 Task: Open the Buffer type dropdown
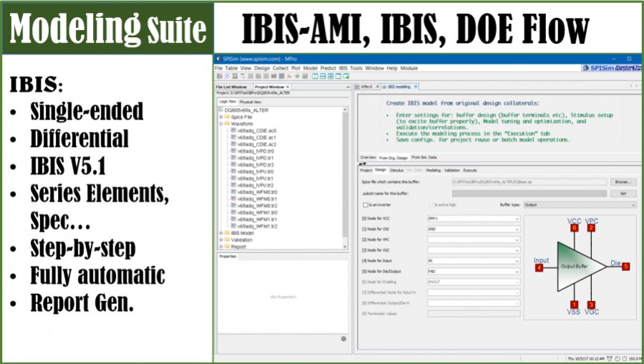coord(580,205)
